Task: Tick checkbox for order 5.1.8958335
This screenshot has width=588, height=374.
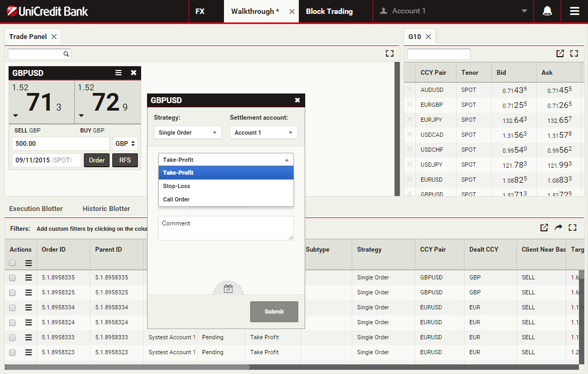Action: 12,278
